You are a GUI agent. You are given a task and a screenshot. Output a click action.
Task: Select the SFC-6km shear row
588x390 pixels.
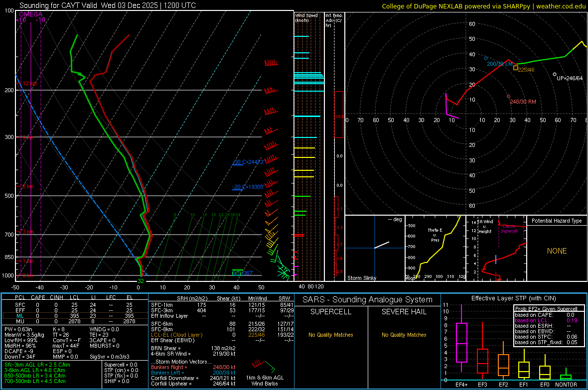pyautogui.click(x=222, y=324)
